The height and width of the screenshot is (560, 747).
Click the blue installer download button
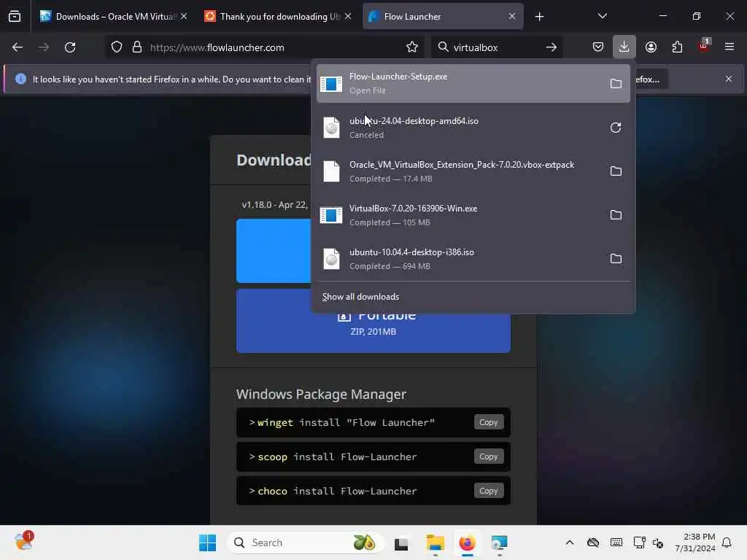(x=274, y=251)
